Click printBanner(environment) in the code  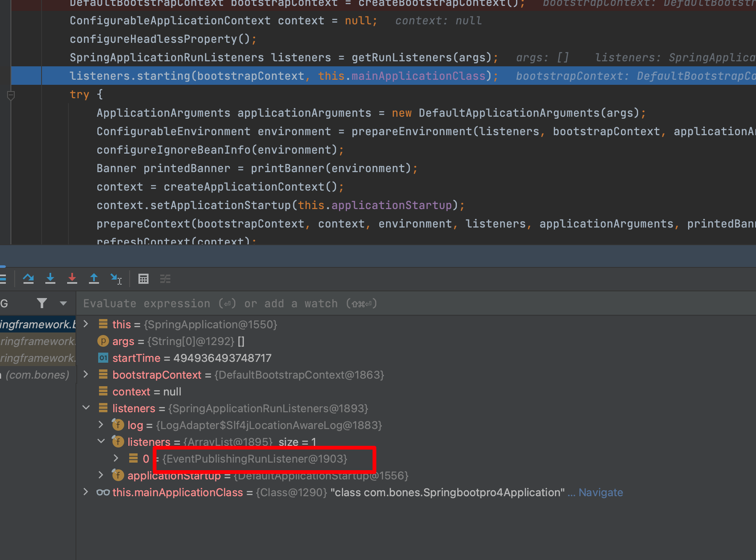tap(331, 168)
